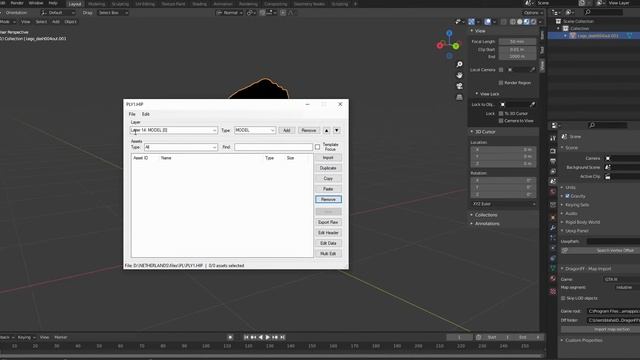
Task: Open the Layer dropdown in PLY1.HIP window
Action: pos(173,130)
